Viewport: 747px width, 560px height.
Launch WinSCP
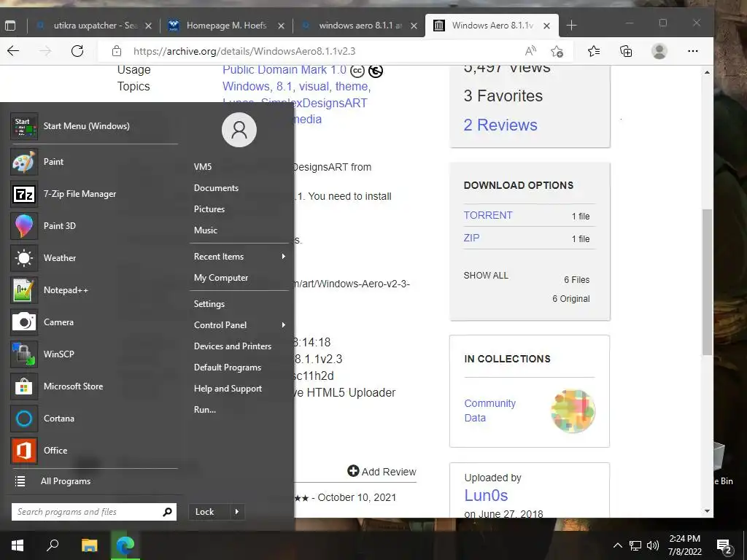[x=94, y=354]
